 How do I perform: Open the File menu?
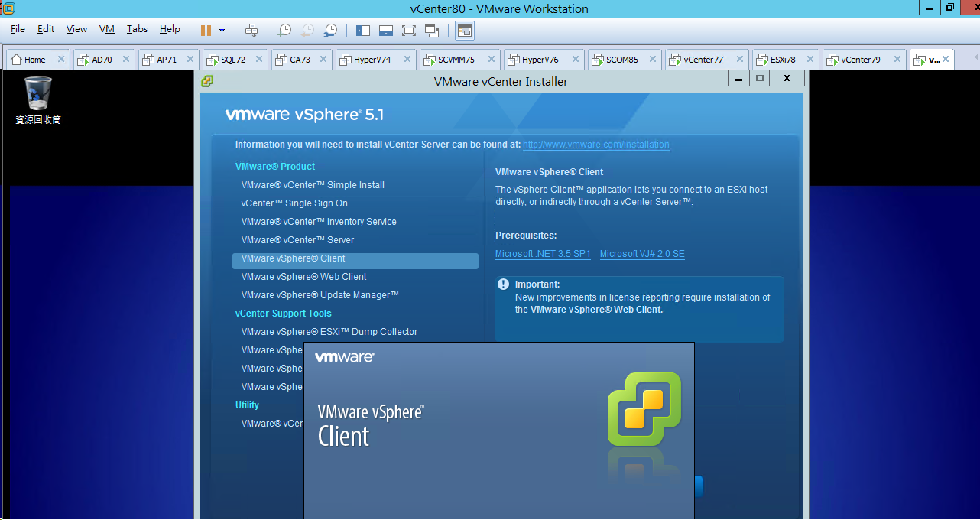point(18,29)
